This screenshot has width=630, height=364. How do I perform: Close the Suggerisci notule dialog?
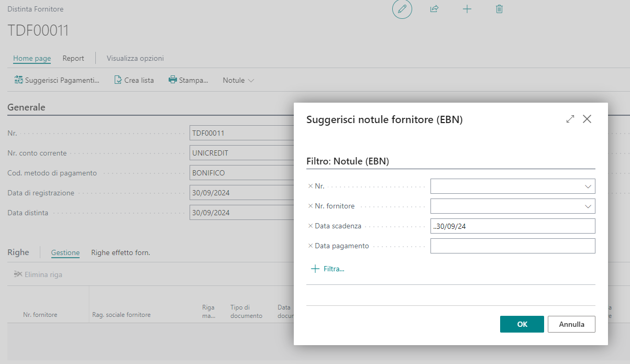pyautogui.click(x=587, y=119)
